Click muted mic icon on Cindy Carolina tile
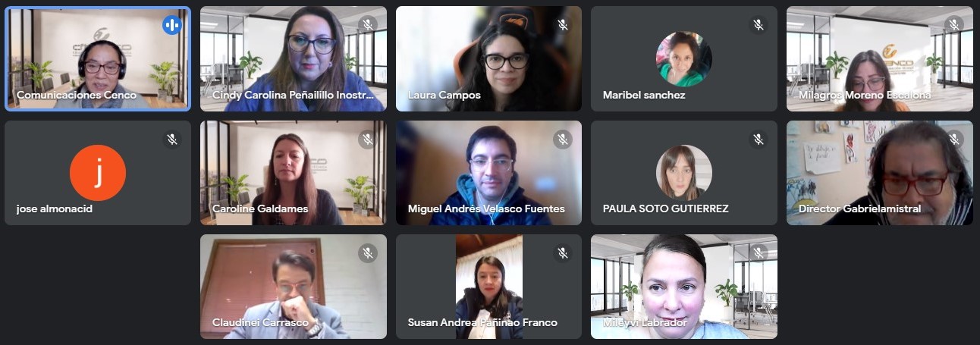Image resolution: width=980 pixels, height=345 pixels. tap(368, 25)
